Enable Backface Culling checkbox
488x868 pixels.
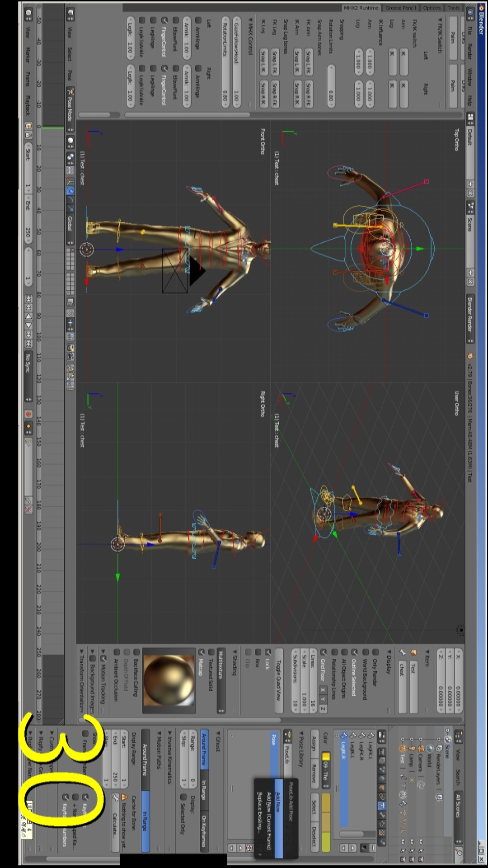click(x=137, y=652)
